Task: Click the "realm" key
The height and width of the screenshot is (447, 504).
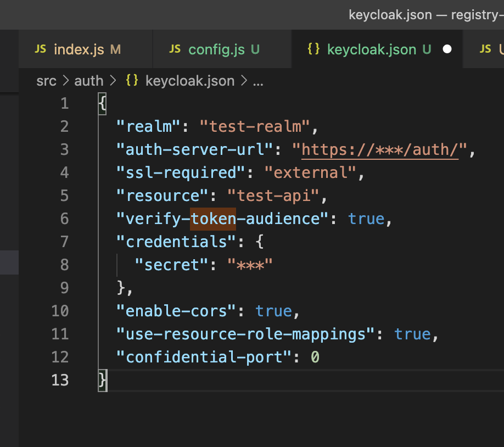Action: [148, 127]
